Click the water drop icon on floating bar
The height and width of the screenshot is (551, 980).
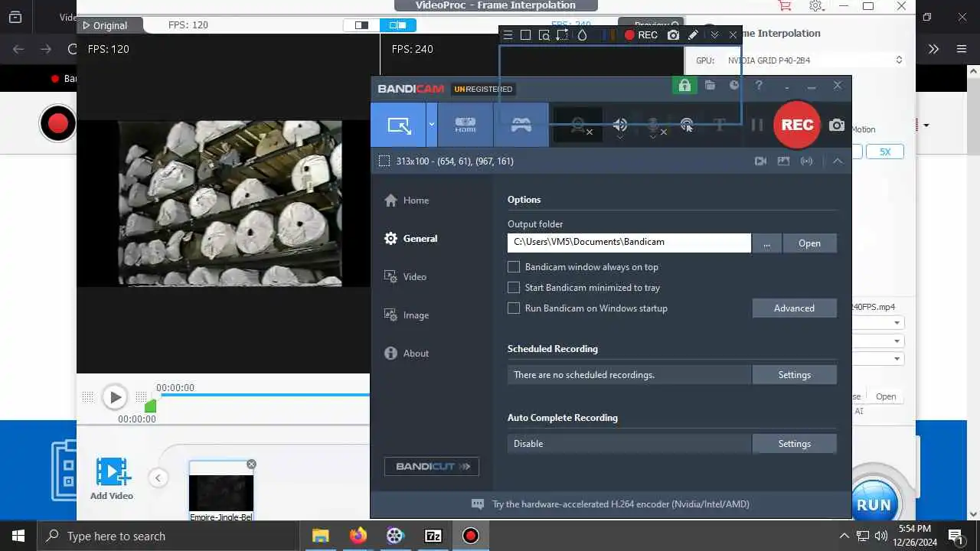click(583, 35)
